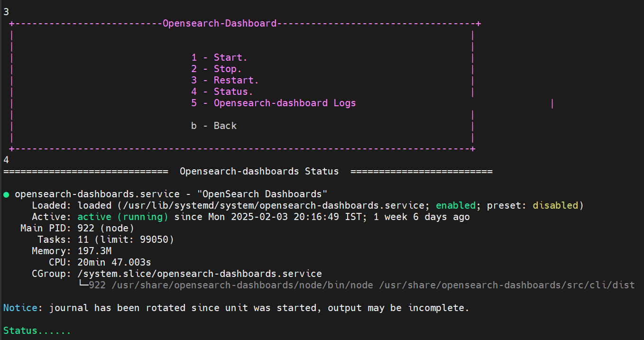Click the CPU time '20min 47.003s'
Screen dimensions: 644x340
pyautogui.click(x=114, y=262)
